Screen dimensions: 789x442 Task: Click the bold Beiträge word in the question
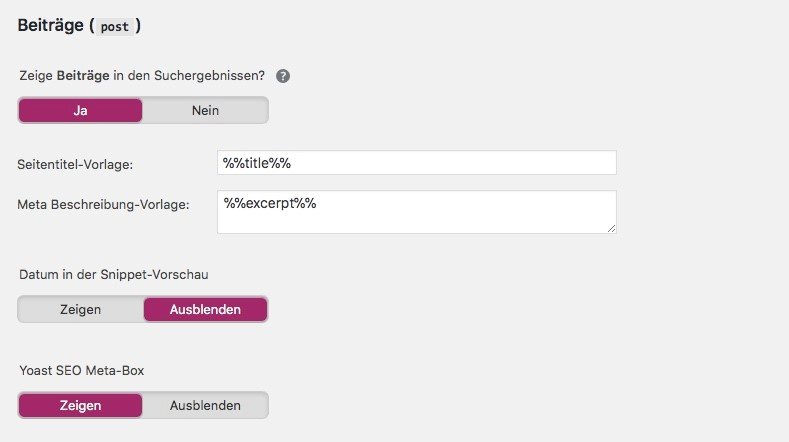(x=83, y=76)
